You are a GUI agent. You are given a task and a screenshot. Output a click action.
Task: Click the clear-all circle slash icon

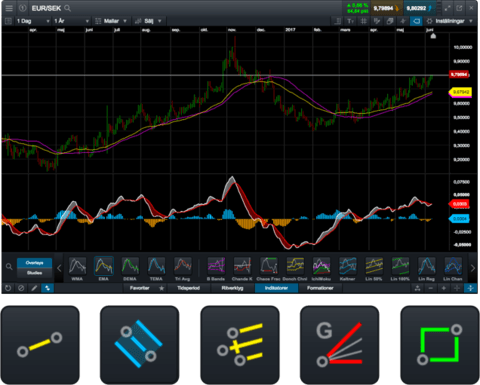[21, 288]
